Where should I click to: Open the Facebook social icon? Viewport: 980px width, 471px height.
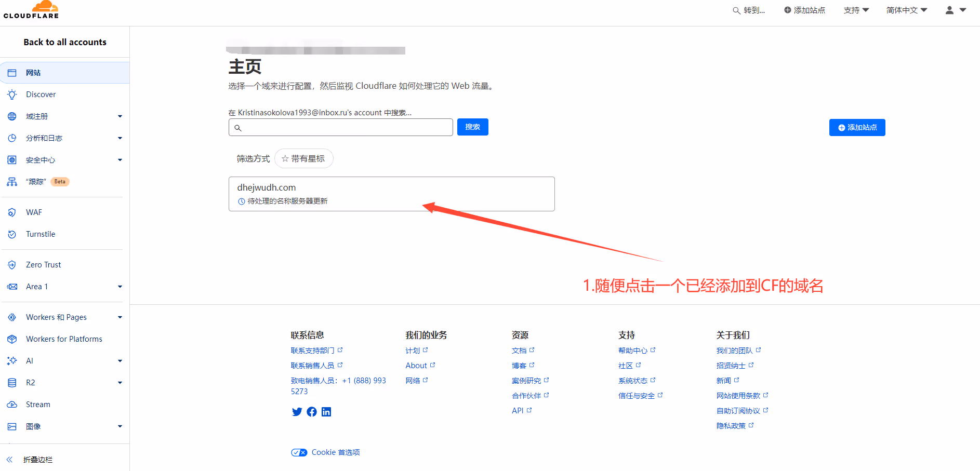312,412
